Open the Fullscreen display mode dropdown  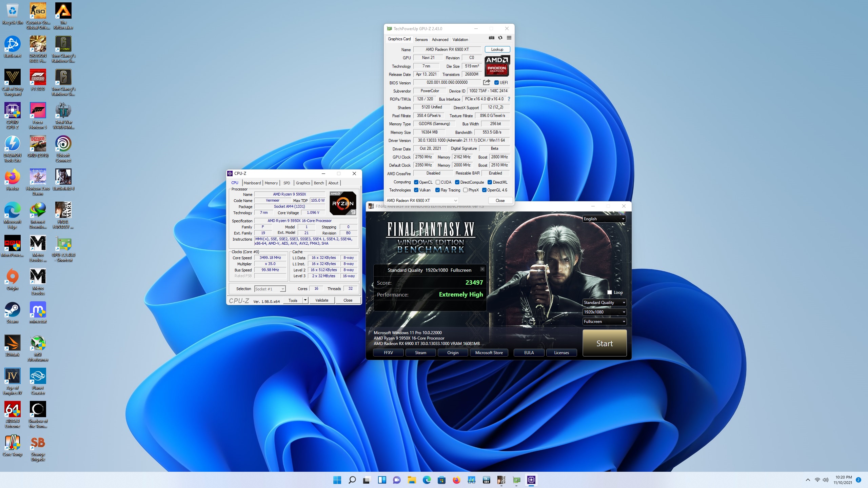point(604,322)
